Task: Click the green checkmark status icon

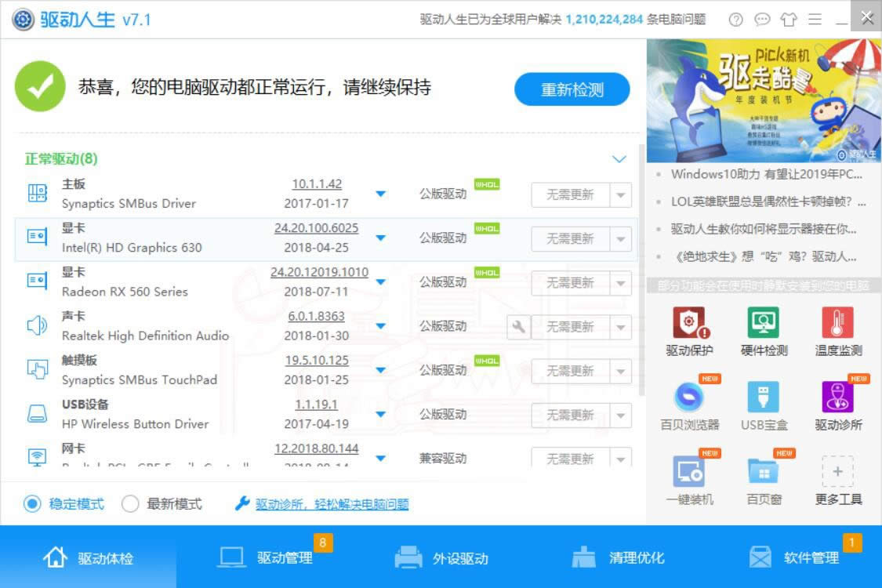Action: click(40, 87)
